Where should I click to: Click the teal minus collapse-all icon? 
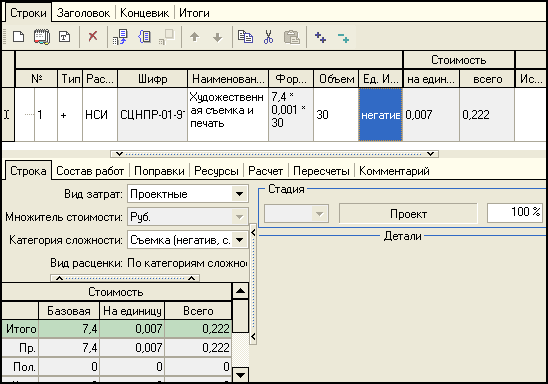click(344, 37)
